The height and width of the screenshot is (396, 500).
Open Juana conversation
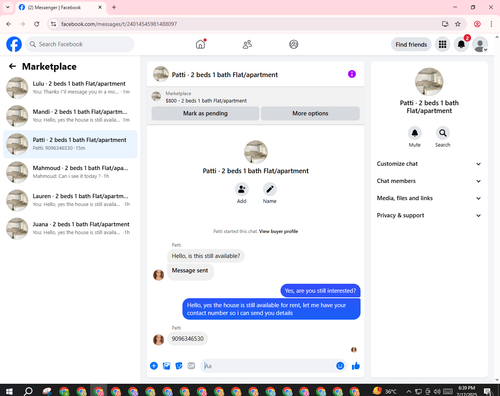pyautogui.click(x=70, y=228)
